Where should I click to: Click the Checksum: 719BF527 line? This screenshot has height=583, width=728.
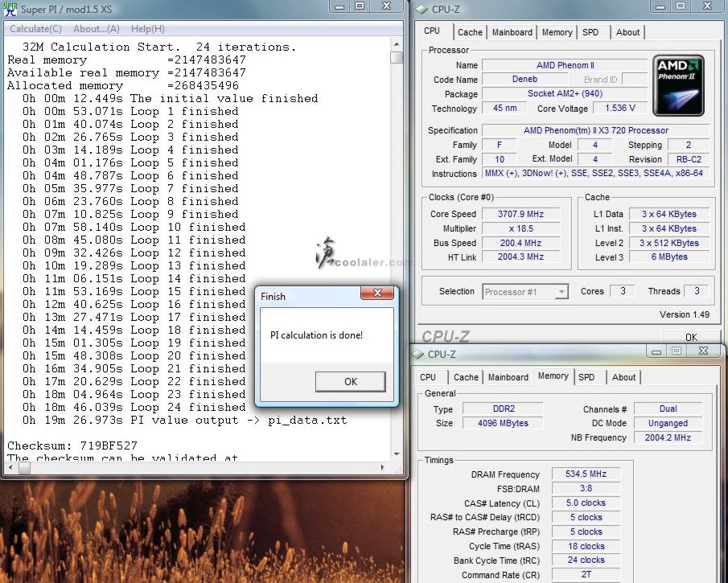72,445
